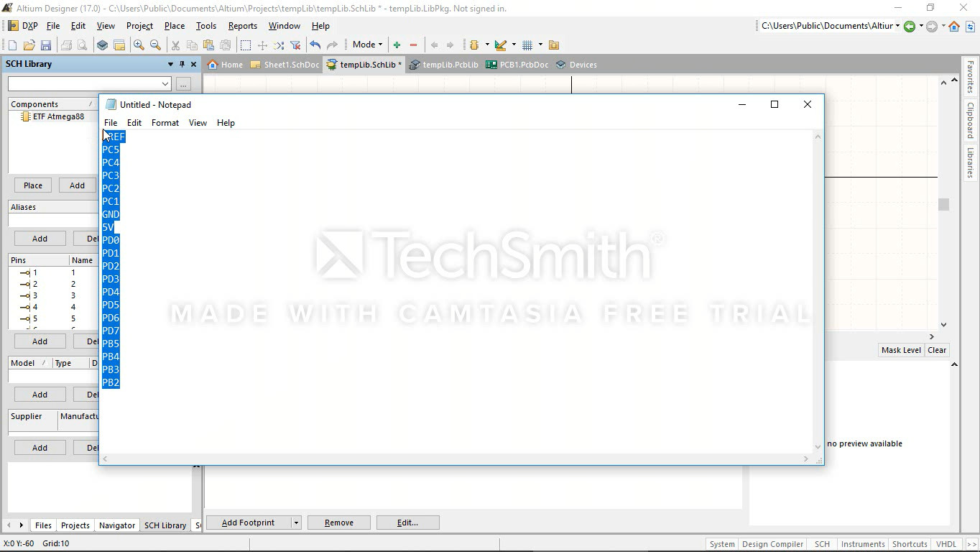Click the Open folder toolbar icon
980x552 pixels.
29,45
